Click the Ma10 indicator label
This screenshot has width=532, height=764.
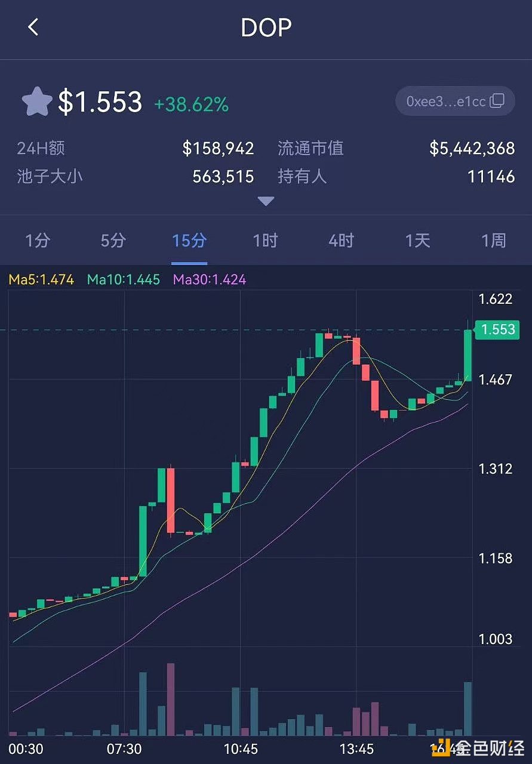point(124,279)
